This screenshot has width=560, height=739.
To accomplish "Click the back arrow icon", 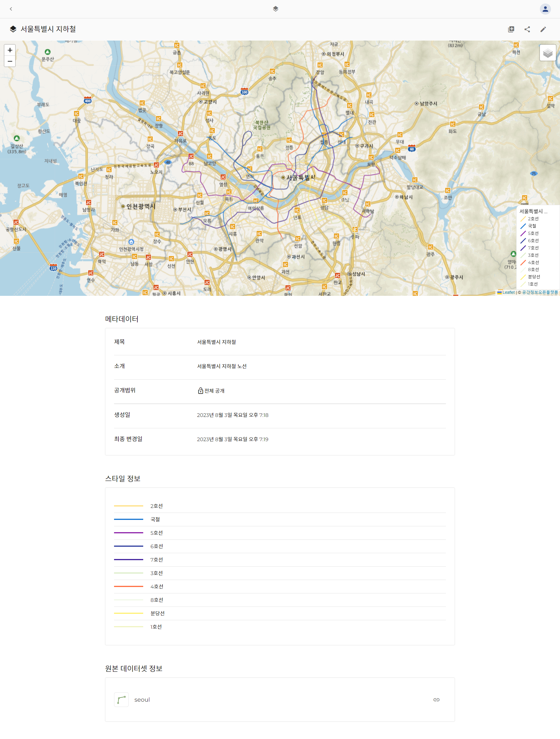I will point(11,9).
